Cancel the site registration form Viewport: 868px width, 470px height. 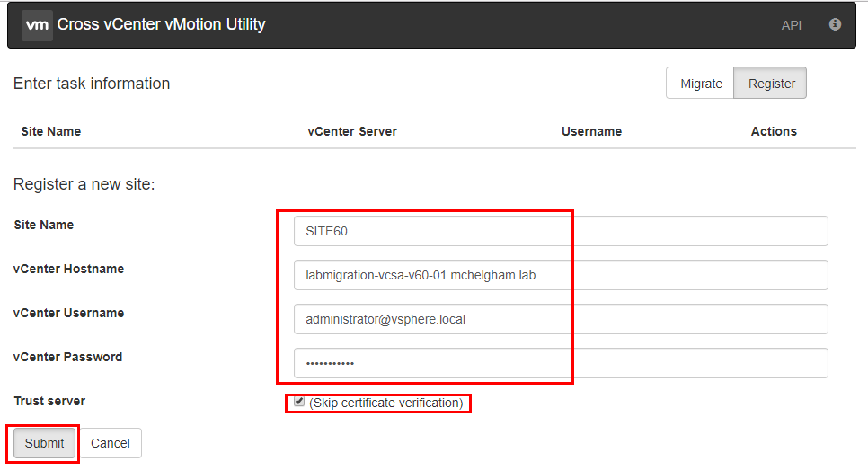[111, 443]
